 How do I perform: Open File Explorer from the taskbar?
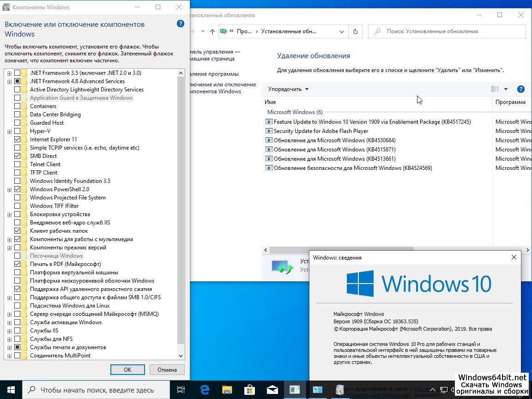tap(227, 389)
